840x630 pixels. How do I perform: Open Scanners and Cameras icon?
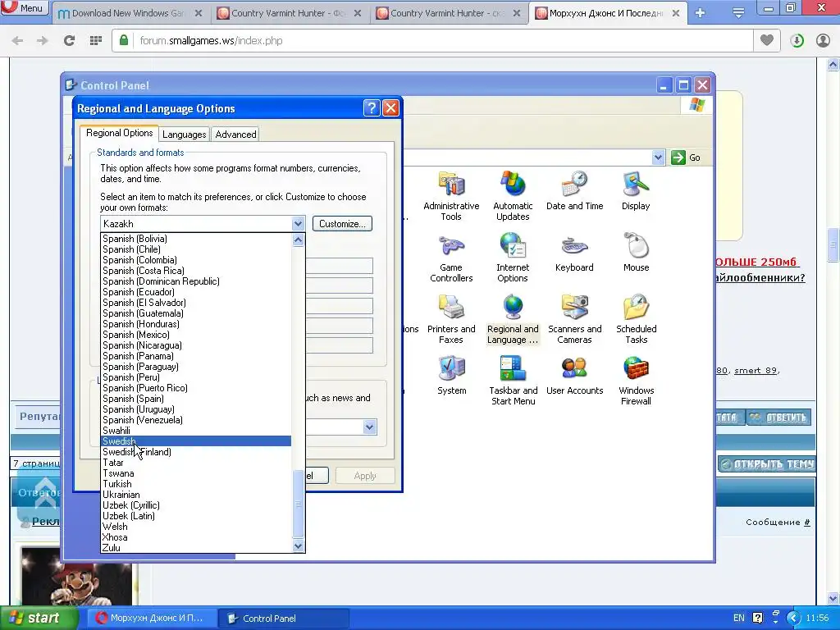point(574,319)
